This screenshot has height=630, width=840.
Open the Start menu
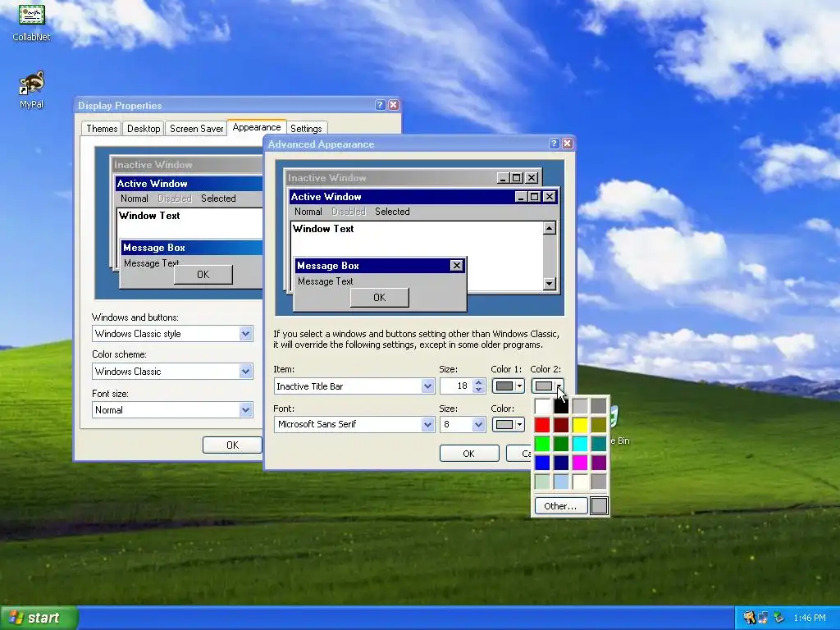39,618
